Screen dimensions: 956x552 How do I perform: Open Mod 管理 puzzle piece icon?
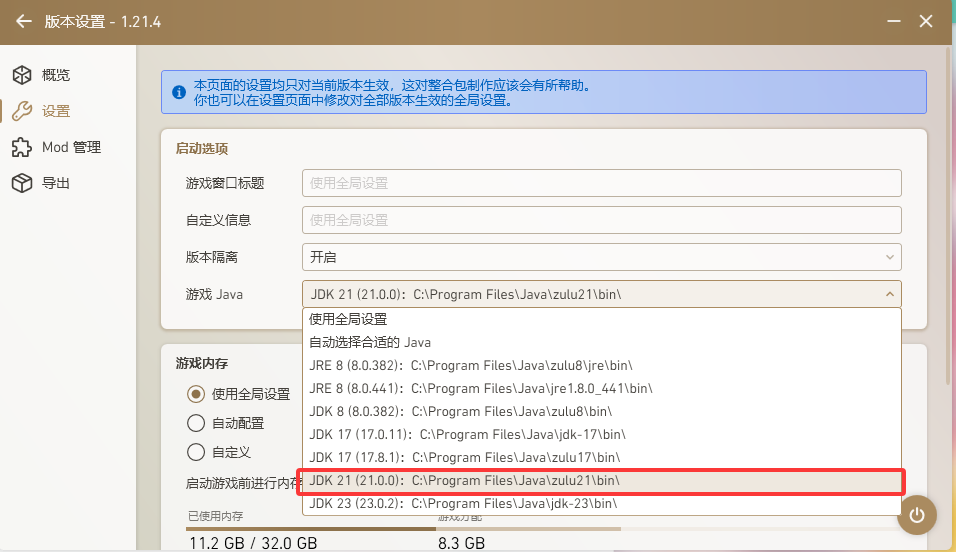(22, 147)
